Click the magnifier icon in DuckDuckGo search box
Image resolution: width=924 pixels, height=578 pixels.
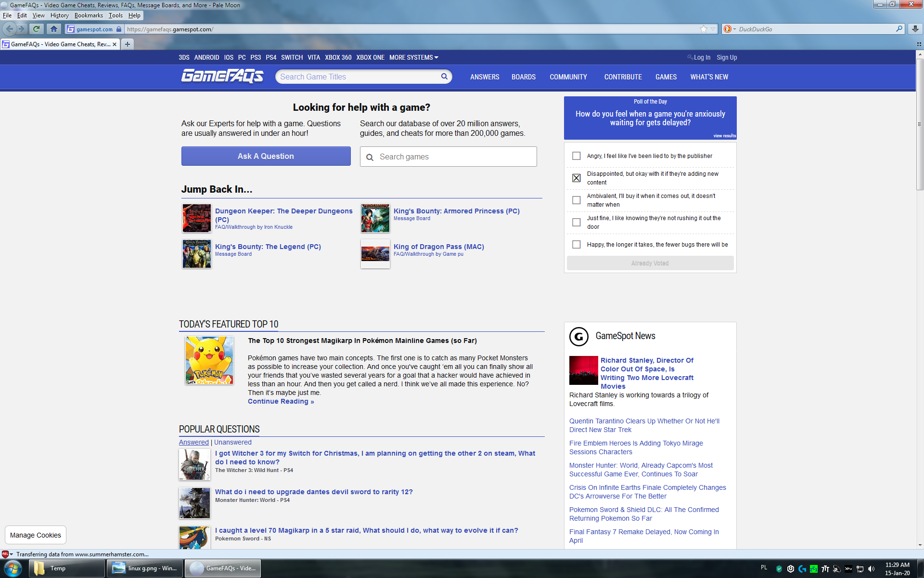(x=899, y=29)
